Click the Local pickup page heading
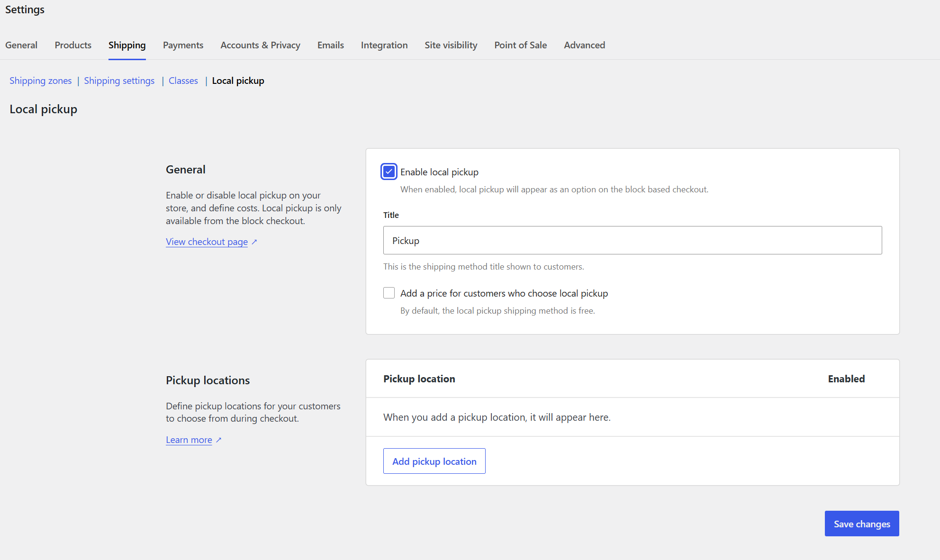 [x=44, y=109]
